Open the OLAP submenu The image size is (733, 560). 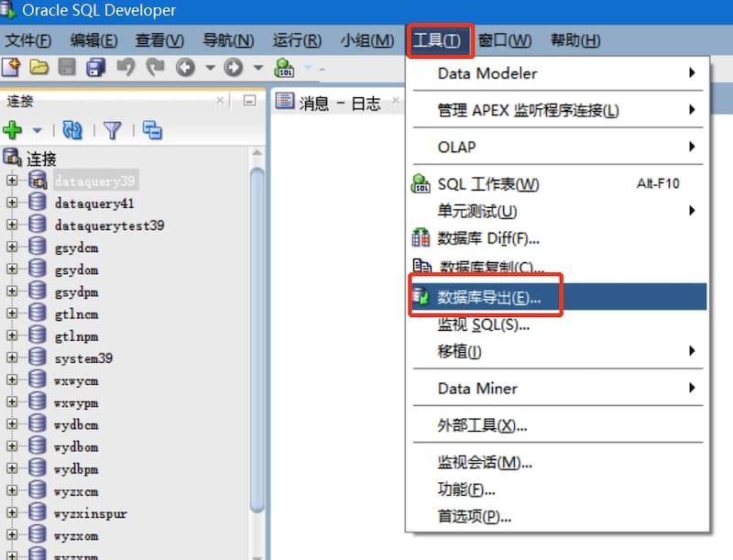(x=557, y=147)
